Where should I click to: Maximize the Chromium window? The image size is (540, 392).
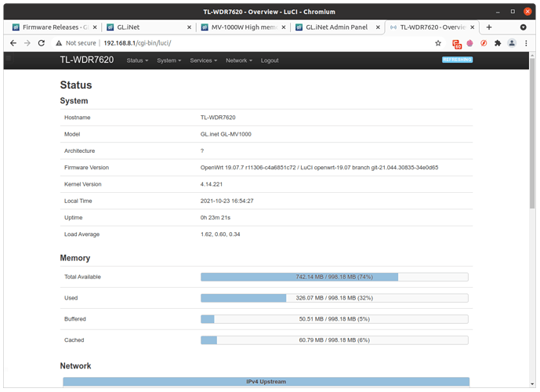point(513,12)
